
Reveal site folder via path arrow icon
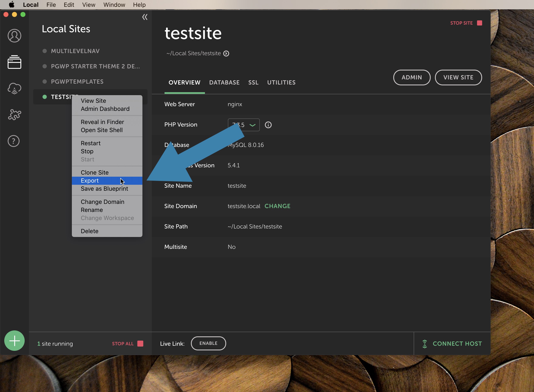pos(226,54)
